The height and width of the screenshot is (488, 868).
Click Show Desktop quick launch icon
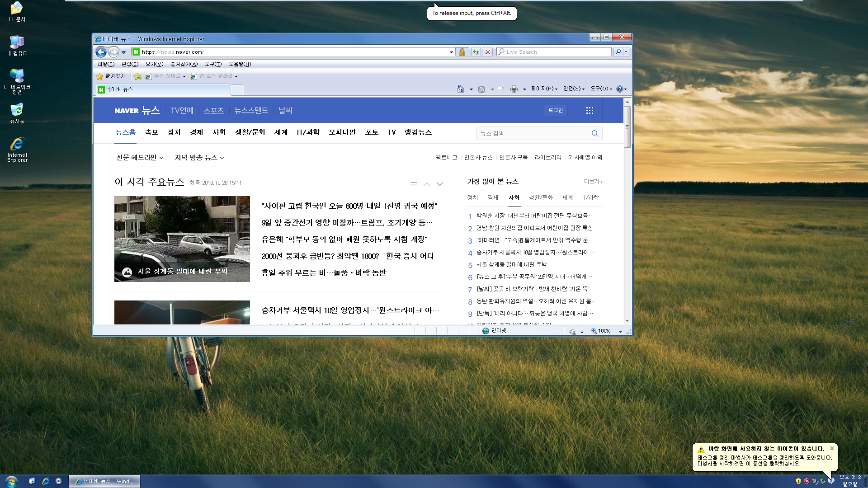point(32,481)
